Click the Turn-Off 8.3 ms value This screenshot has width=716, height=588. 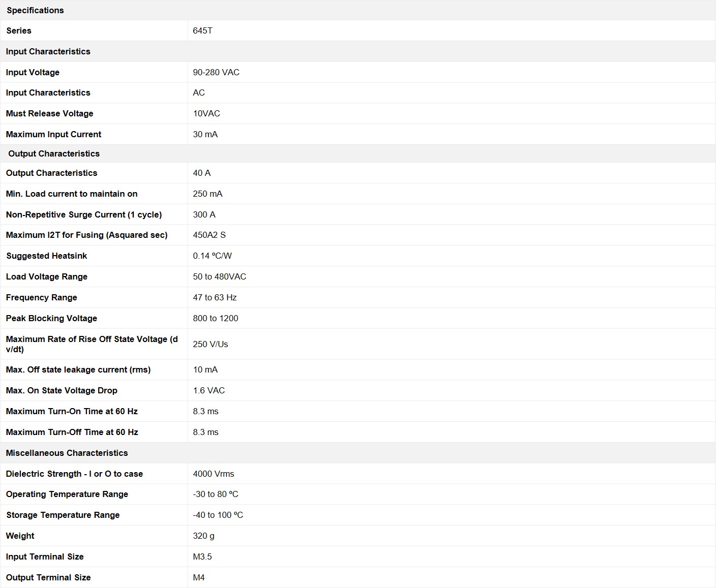[x=205, y=432]
